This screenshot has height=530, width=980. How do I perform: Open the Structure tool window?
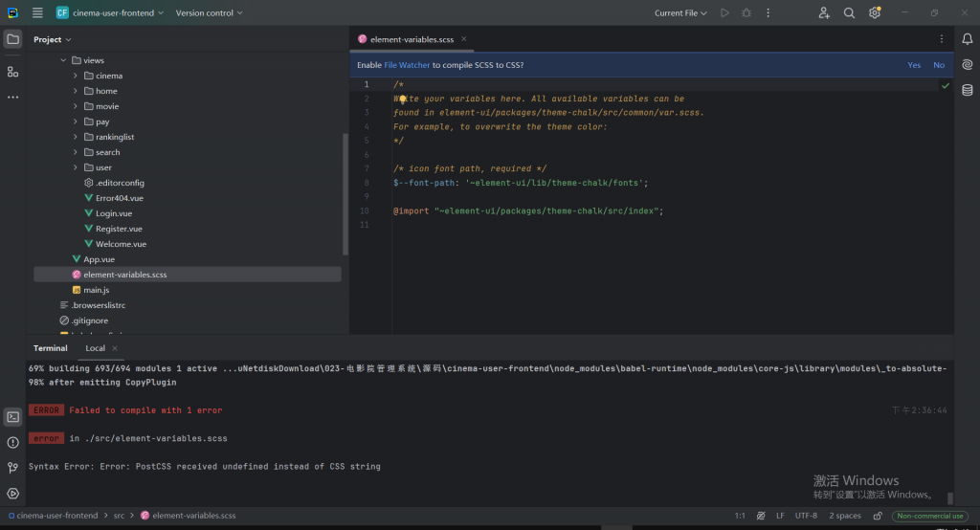point(12,72)
